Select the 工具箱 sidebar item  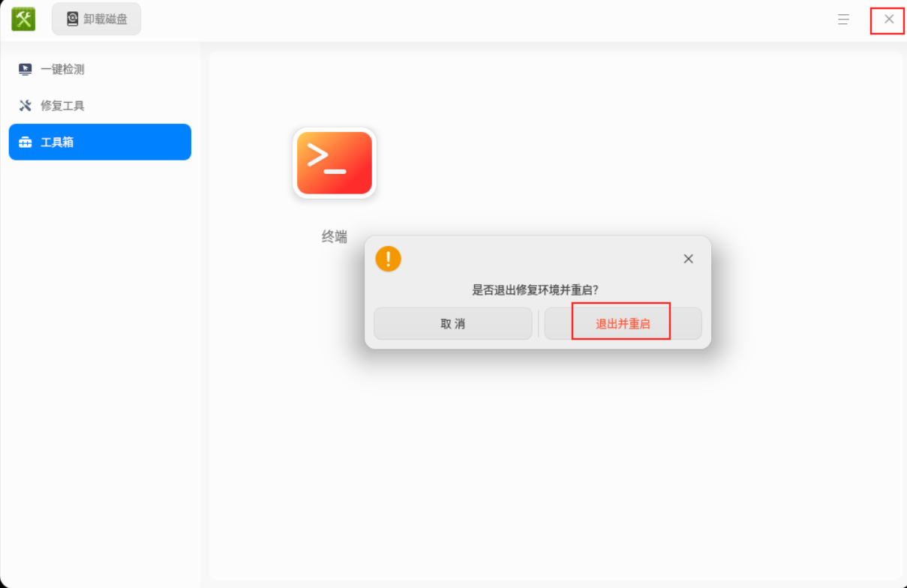[x=100, y=142]
